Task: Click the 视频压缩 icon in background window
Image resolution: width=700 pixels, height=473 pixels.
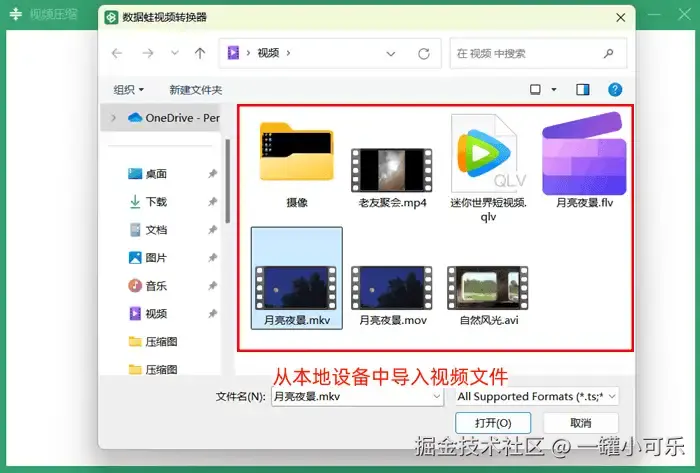Action: [16, 14]
